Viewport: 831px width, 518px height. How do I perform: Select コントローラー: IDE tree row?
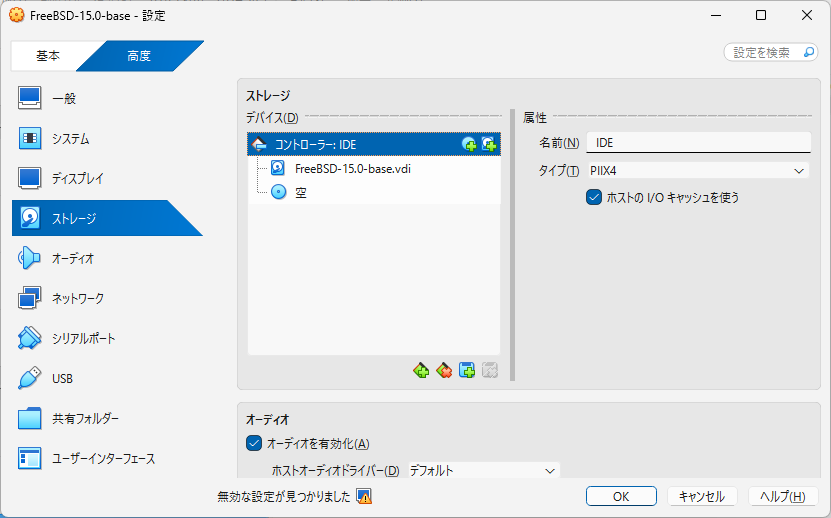coord(374,144)
